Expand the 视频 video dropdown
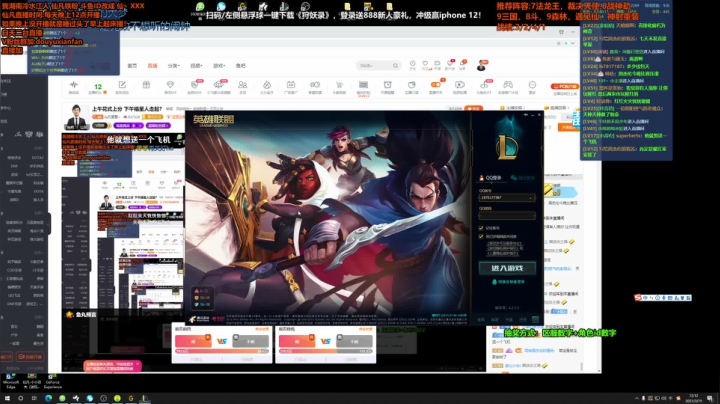720x404 pixels. pos(197,66)
